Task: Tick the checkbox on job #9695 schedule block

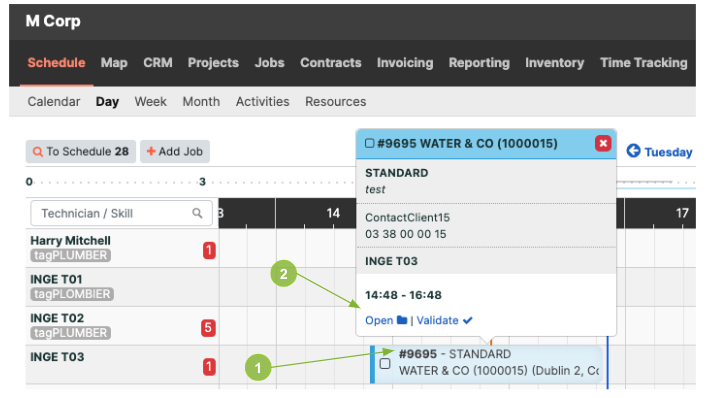Action: (x=385, y=363)
